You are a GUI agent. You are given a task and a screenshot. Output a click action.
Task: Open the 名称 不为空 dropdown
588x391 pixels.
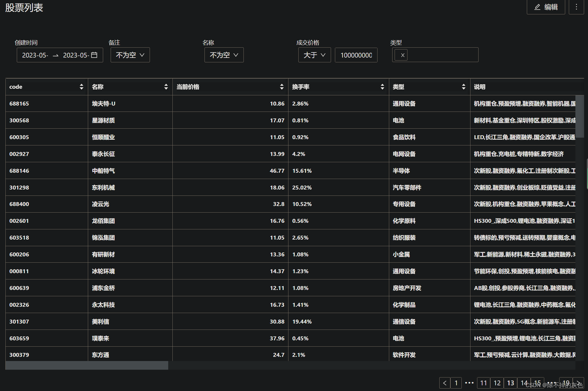224,55
